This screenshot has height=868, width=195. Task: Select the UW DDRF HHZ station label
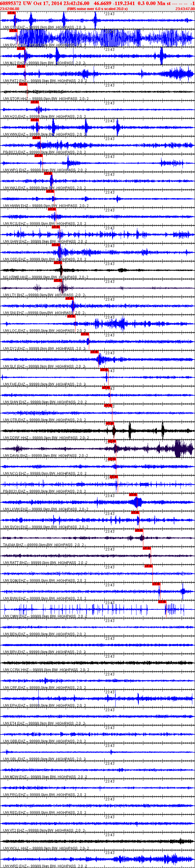coord(46,438)
